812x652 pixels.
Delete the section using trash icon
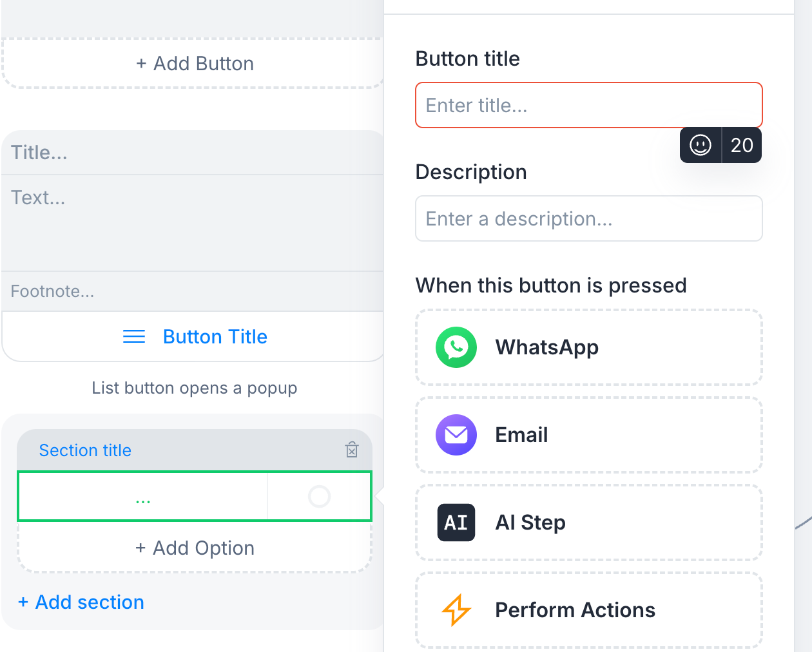(352, 450)
